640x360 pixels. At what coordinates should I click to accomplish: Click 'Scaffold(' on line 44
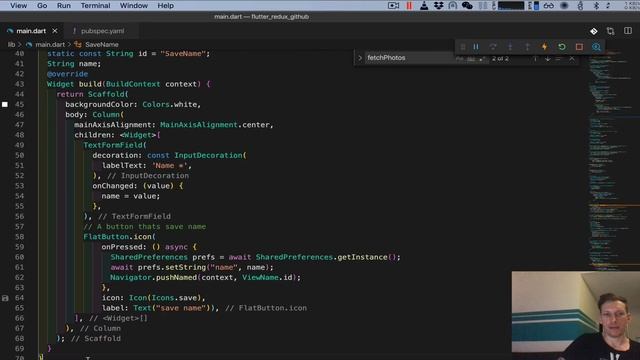click(x=108, y=94)
